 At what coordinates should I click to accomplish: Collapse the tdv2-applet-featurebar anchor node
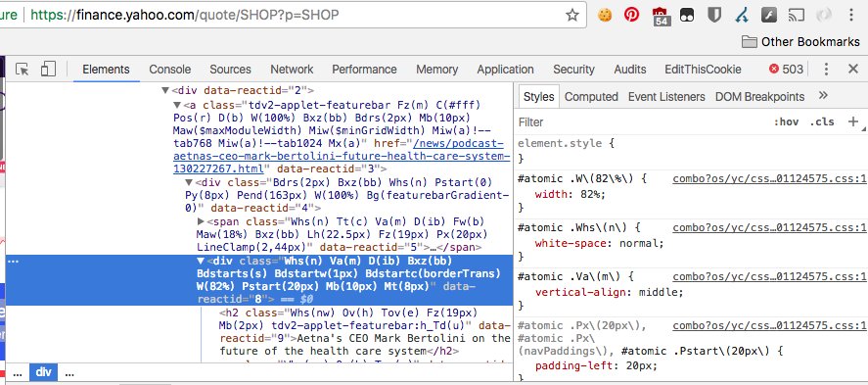[x=177, y=105]
